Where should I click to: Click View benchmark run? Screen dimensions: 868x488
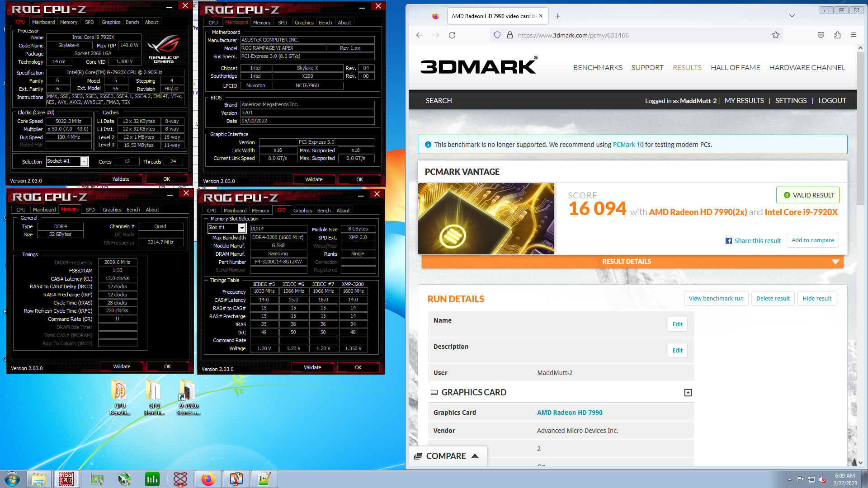point(716,299)
